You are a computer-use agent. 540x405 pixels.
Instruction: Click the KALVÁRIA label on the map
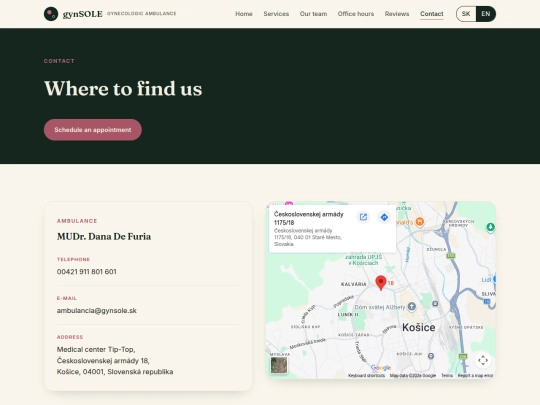point(354,284)
